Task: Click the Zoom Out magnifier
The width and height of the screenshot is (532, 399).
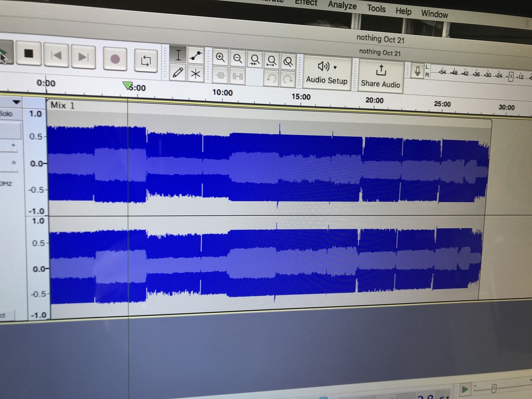Action: click(237, 59)
